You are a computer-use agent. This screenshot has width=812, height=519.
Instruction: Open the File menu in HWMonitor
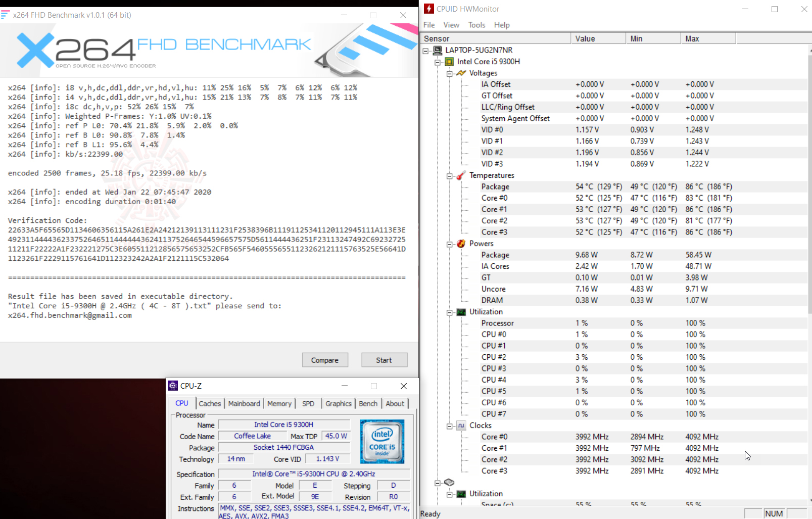click(x=429, y=25)
